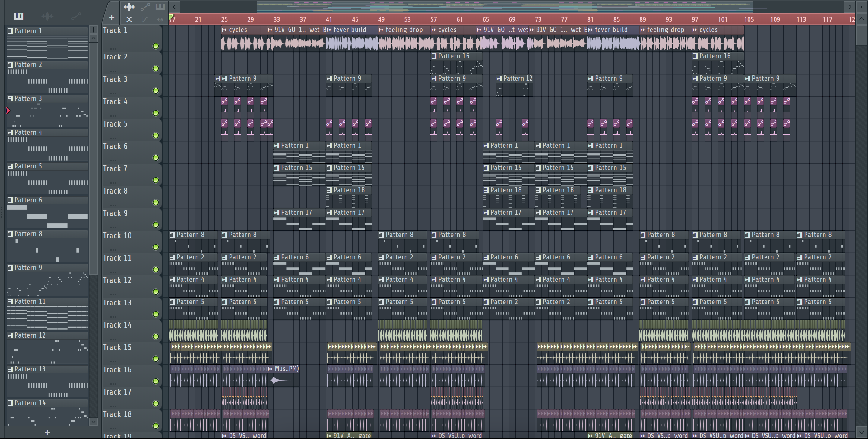Open the menu icon of Pattern 17 at bar 33
Screen dimensions: 868x439
pos(277,213)
